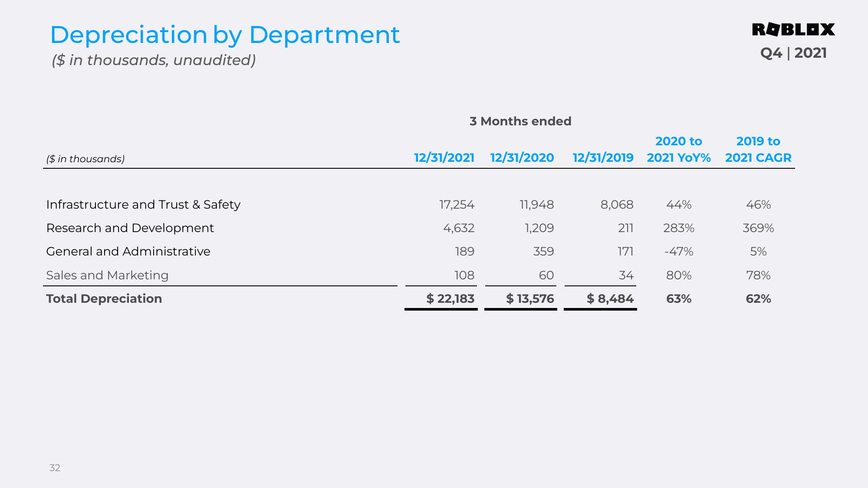The height and width of the screenshot is (488, 868).
Task: Click the 62% total CAGR cell
Action: click(758, 298)
